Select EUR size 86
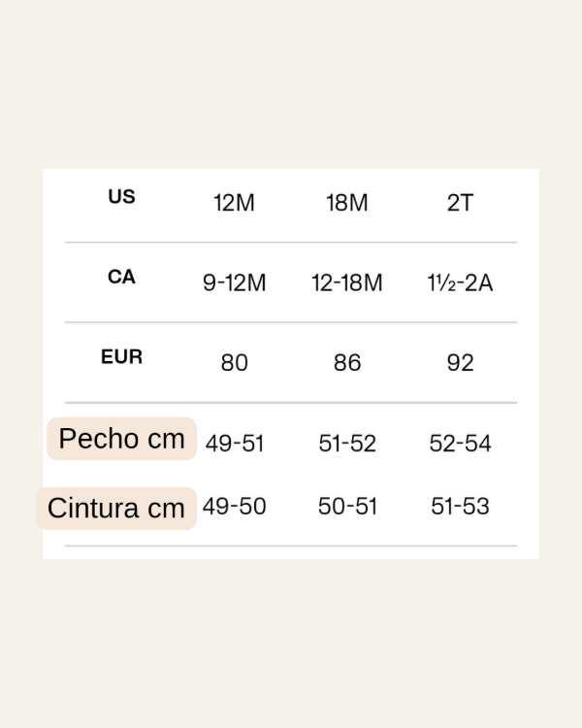 [x=347, y=363]
